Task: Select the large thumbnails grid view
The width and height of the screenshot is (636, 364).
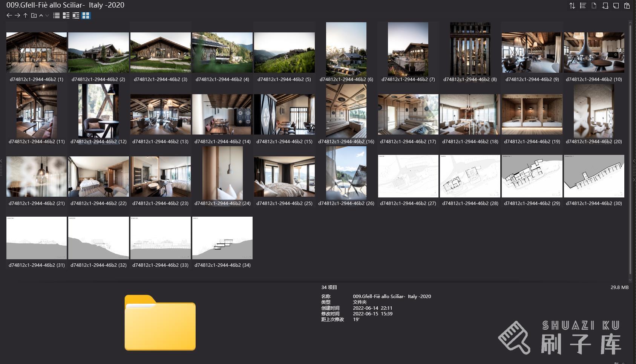Action: 86,15
